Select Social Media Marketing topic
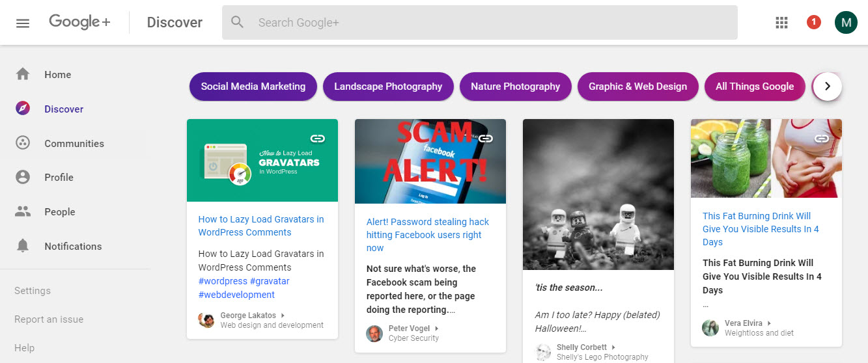The width and height of the screenshot is (868, 363). 253,86
